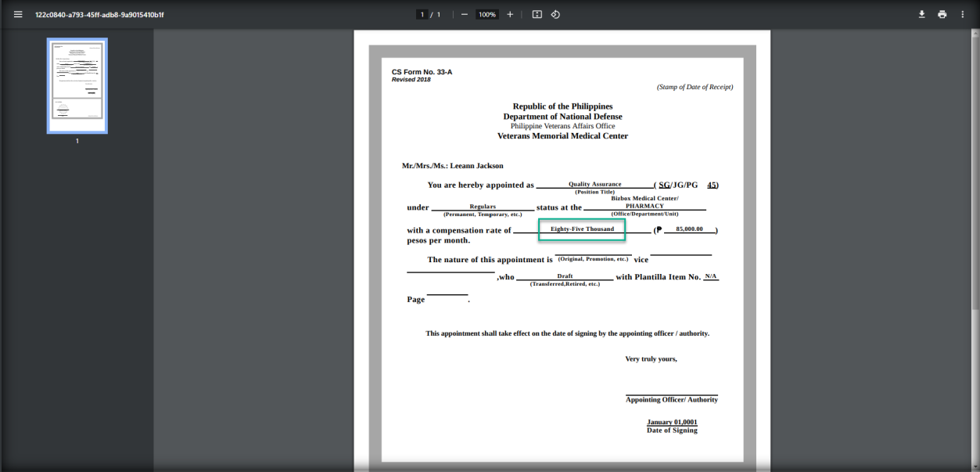Click the 100% zoom level field

point(486,14)
